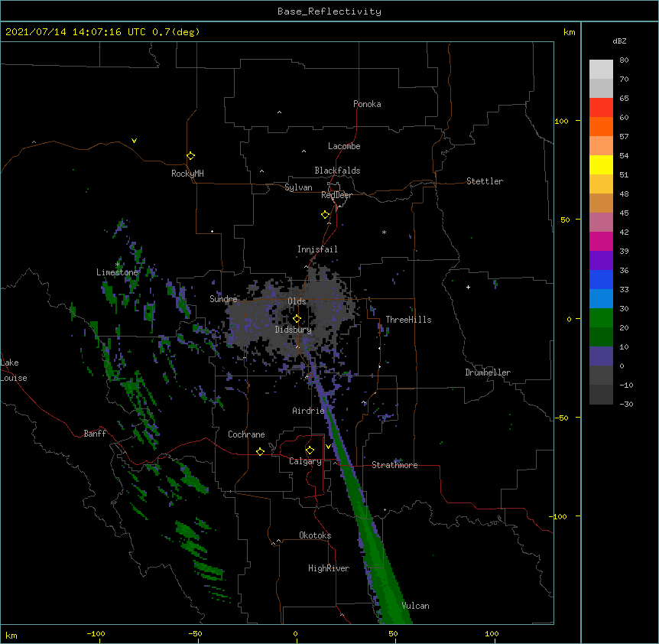Select the yellow diamond marker below Cochrane
The height and width of the screenshot is (644, 659).
point(260,451)
